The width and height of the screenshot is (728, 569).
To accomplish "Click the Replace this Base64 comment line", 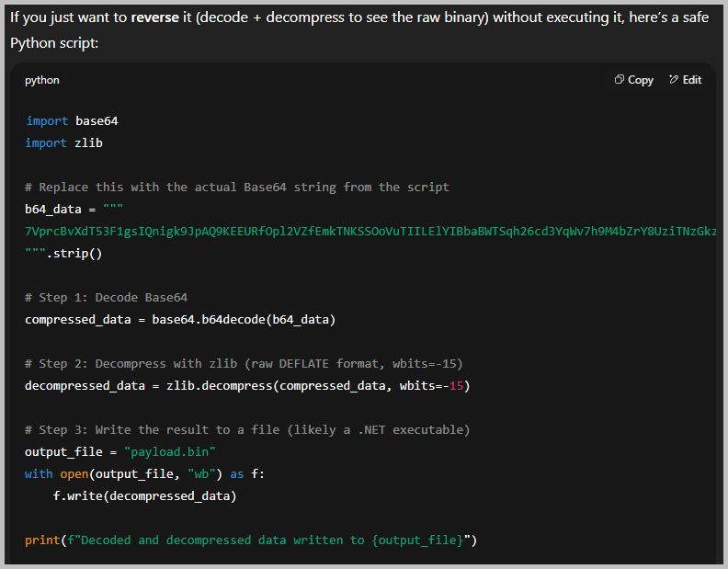I will [x=237, y=188].
